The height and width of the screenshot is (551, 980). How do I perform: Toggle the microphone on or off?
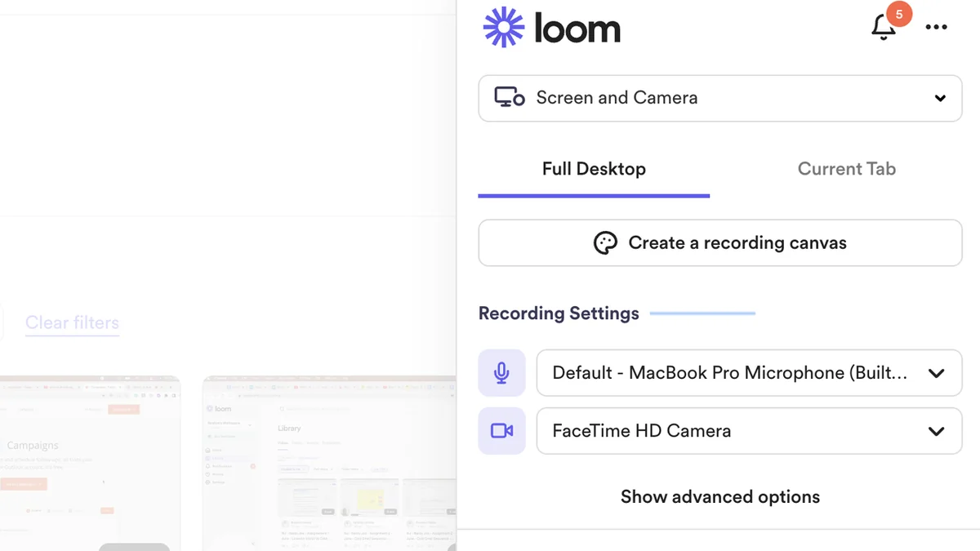click(501, 373)
